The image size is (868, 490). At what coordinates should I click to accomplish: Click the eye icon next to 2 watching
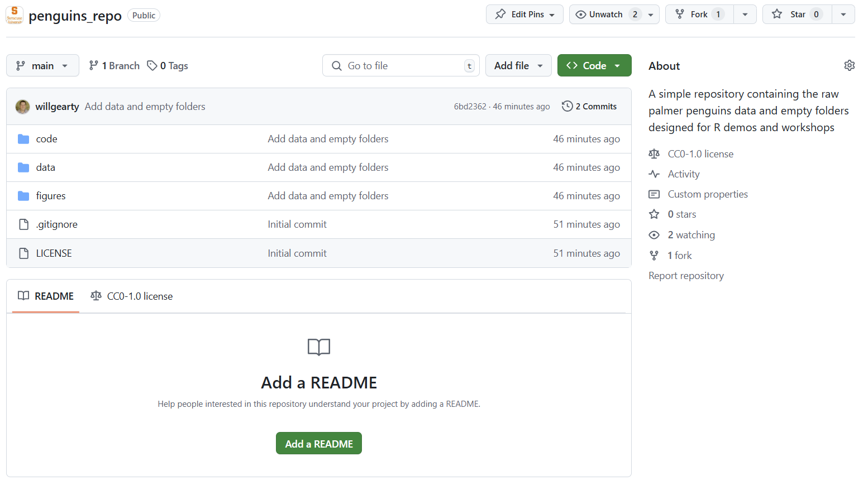pyautogui.click(x=654, y=235)
